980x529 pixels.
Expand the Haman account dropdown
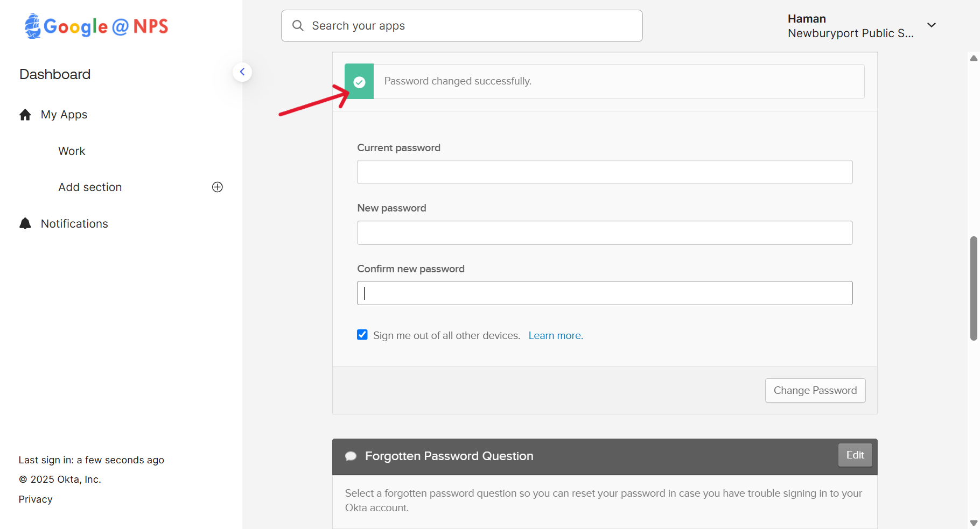pyautogui.click(x=931, y=25)
